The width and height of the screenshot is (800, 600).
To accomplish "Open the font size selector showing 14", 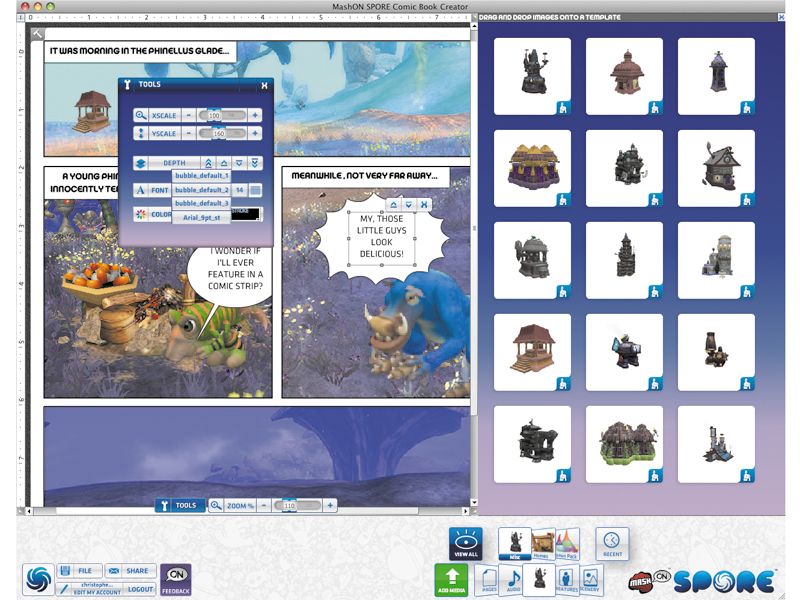I will pyautogui.click(x=239, y=190).
